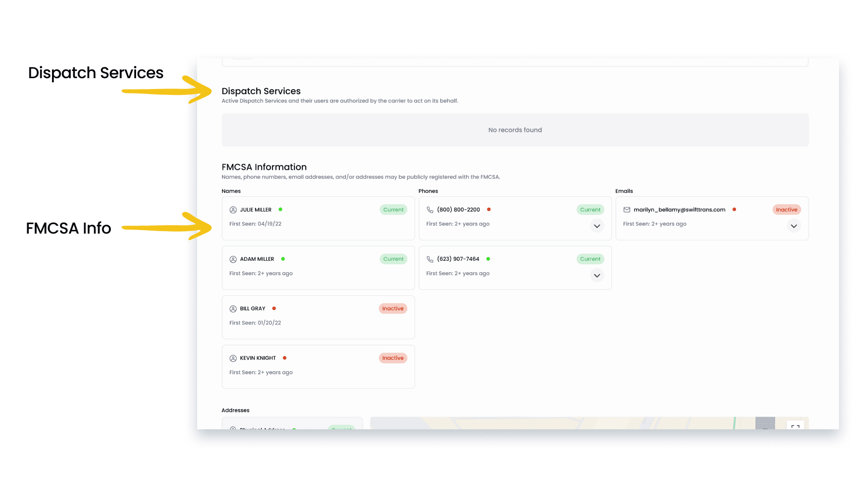Expand the (800) 800-2200 phone card

tap(597, 226)
